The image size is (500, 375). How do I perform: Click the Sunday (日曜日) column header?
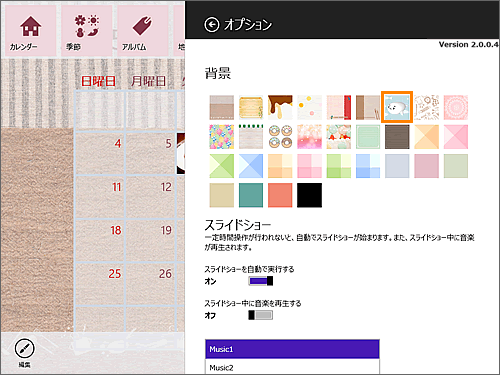point(99,81)
